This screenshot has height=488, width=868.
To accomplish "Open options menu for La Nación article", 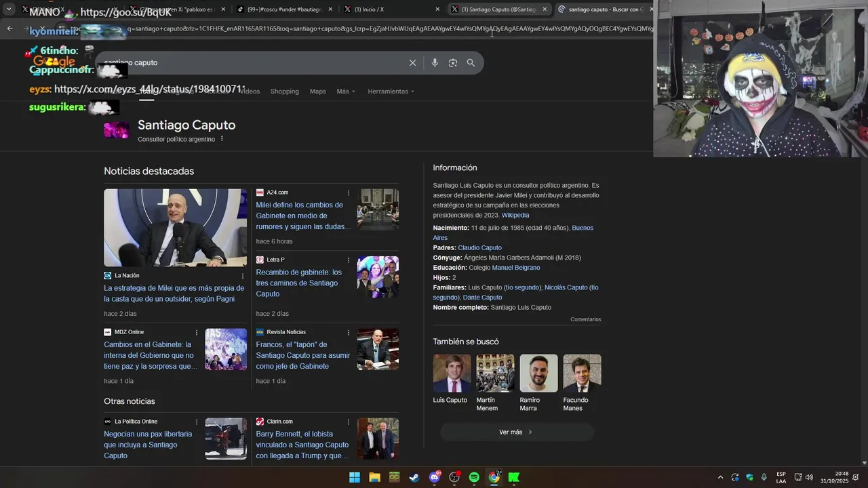I will pos(243,276).
